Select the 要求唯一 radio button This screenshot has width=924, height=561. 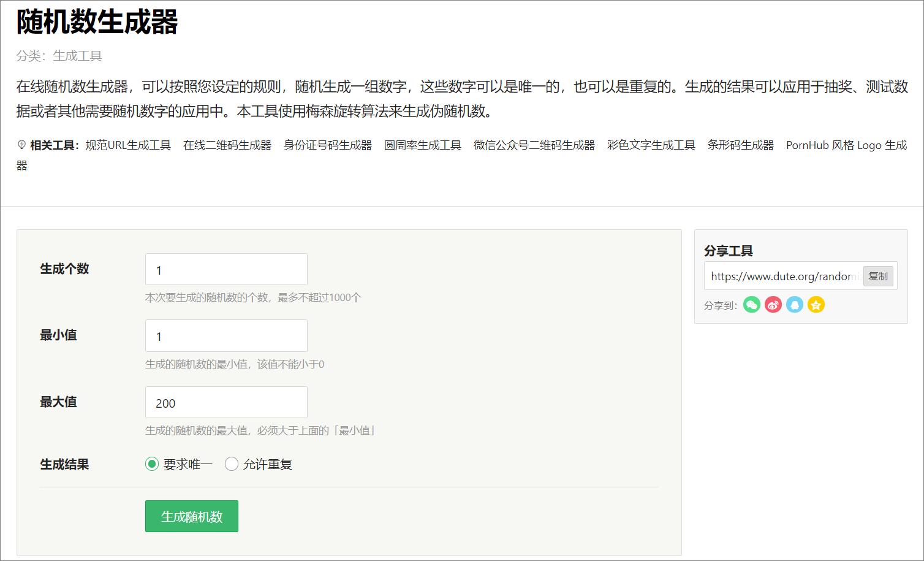(151, 464)
